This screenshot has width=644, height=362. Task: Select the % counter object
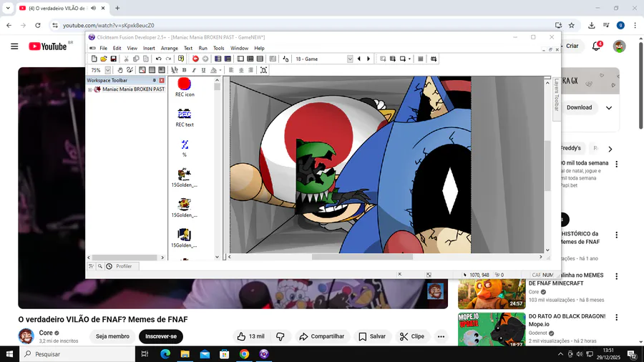coord(185,148)
